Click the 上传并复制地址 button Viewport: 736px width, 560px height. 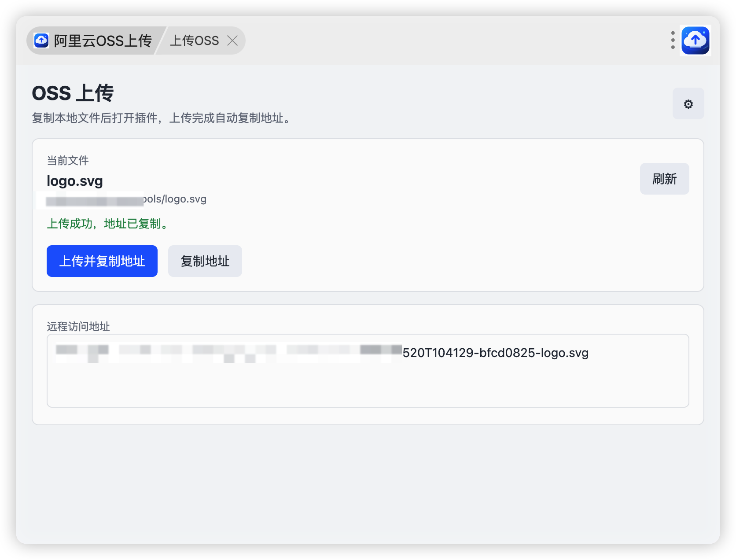coord(102,261)
